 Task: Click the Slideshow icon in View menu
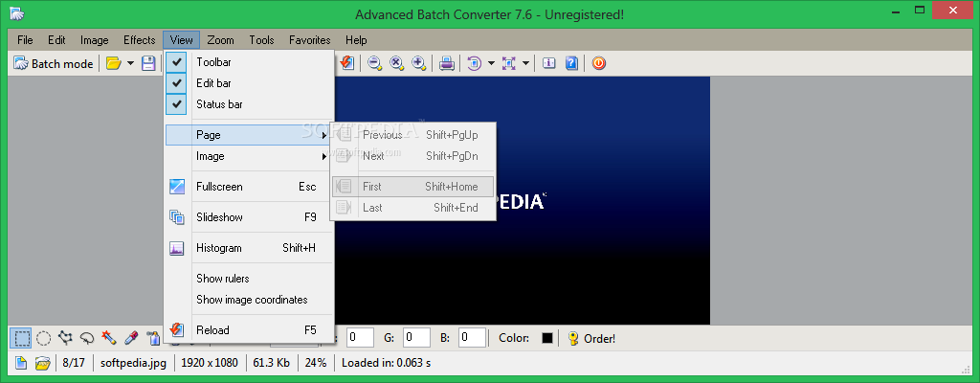click(177, 217)
